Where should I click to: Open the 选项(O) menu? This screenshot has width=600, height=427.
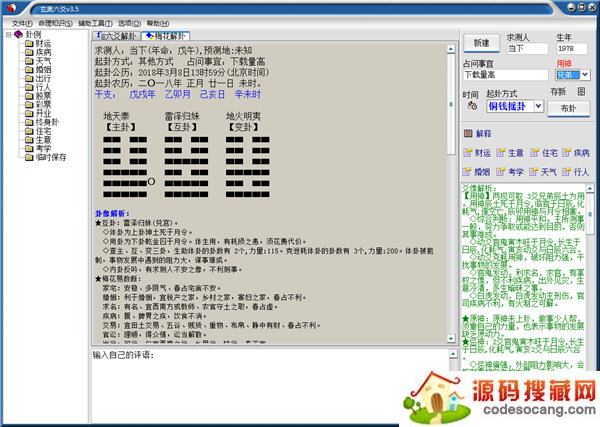(x=129, y=23)
